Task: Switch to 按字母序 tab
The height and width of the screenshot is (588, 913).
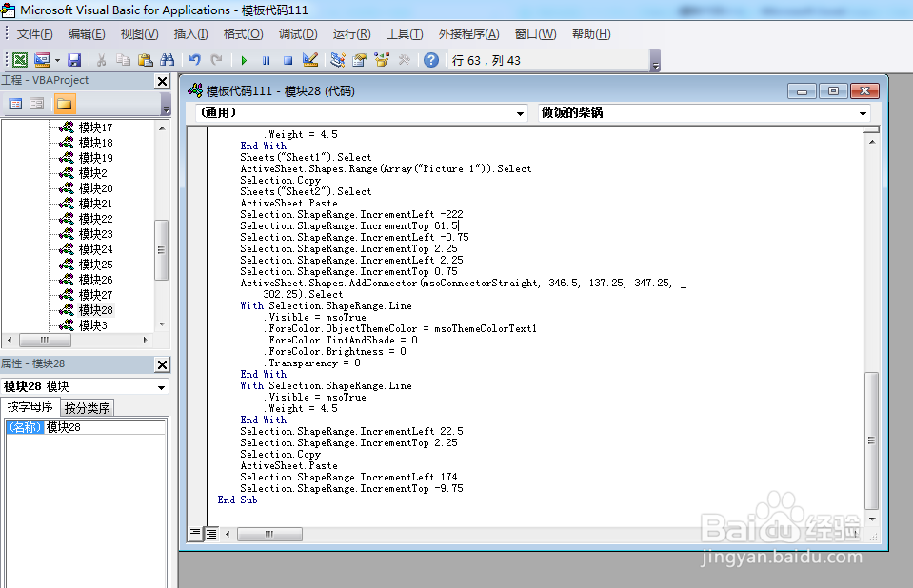Action: point(30,407)
